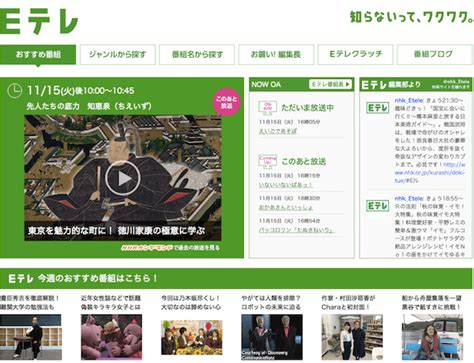The height and width of the screenshot is (363, 474).
Task: Open the いないいないばあっ! program link
Action: 286,185
